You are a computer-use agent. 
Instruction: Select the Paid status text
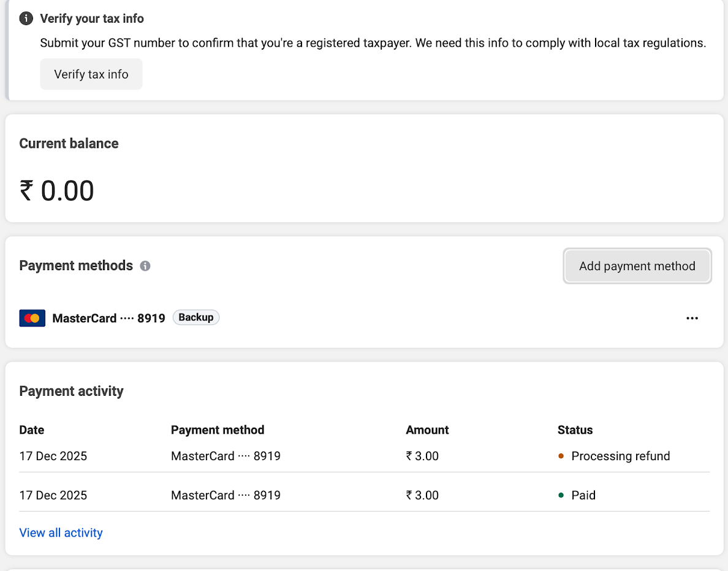coord(583,495)
